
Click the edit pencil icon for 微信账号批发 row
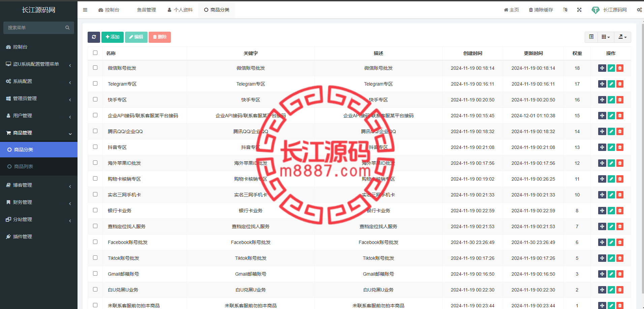(x=611, y=68)
